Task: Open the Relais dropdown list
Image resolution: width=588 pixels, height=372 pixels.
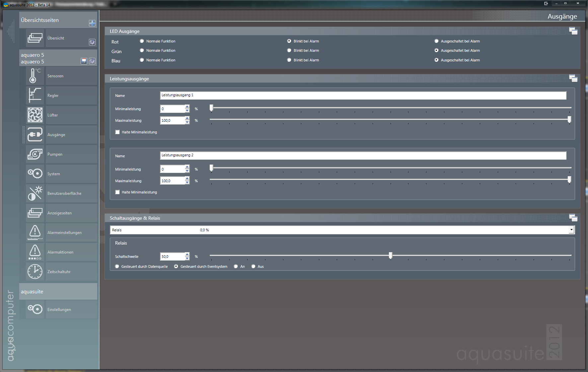Action: coord(571,230)
